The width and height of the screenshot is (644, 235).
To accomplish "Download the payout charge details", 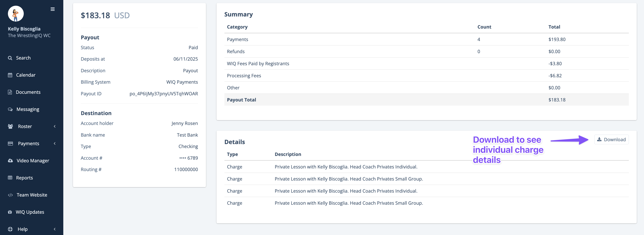I will click(x=611, y=140).
